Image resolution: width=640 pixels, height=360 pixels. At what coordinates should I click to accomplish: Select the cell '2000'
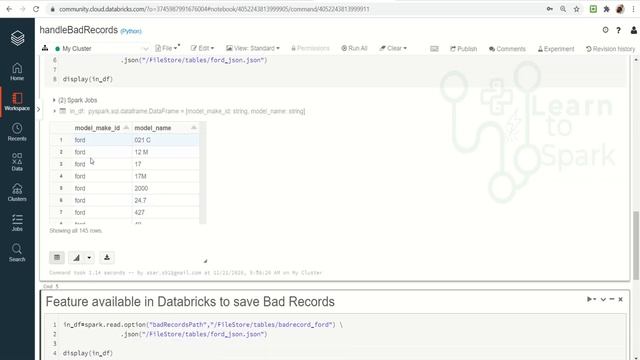[x=166, y=188]
